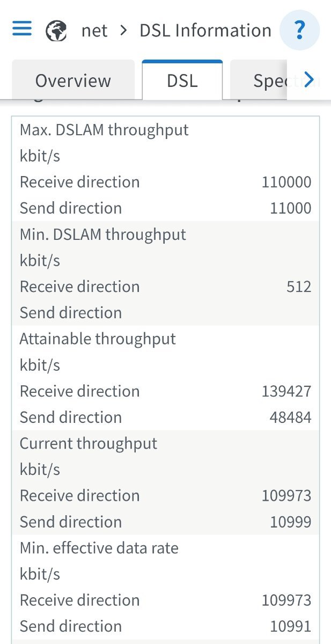Click the 512 minimum receive value
The image size is (331, 644).
(299, 287)
